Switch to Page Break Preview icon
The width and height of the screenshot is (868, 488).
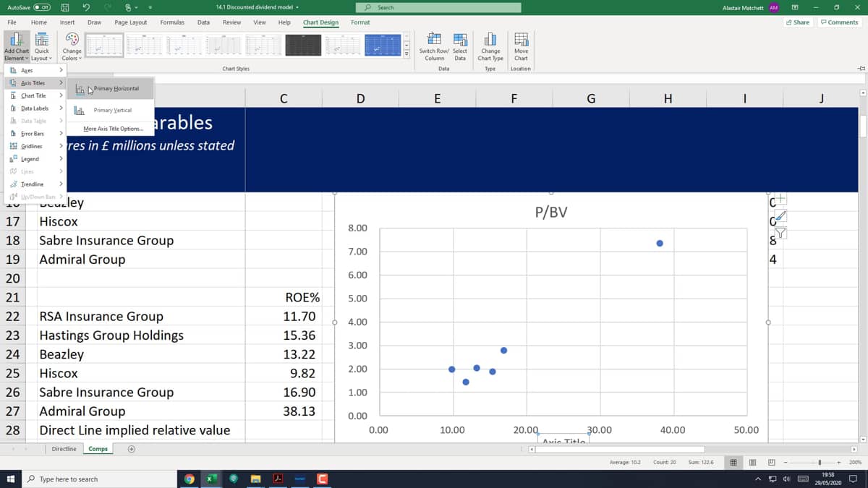pos(771,462)
